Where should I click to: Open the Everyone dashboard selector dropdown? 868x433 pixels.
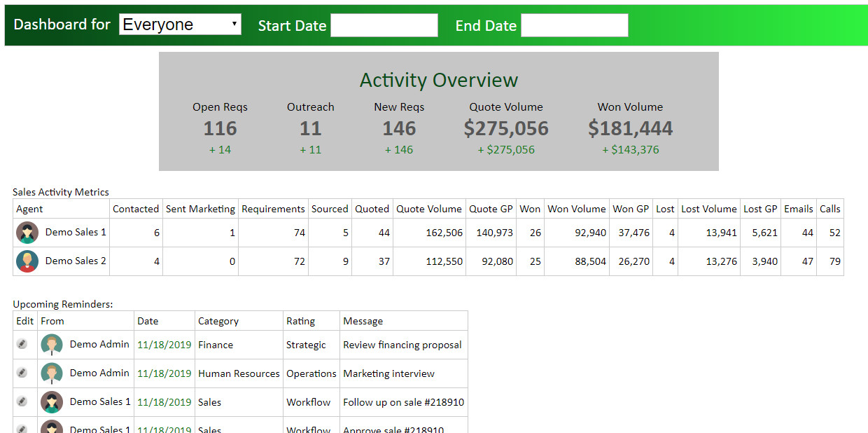coord(180,24)
